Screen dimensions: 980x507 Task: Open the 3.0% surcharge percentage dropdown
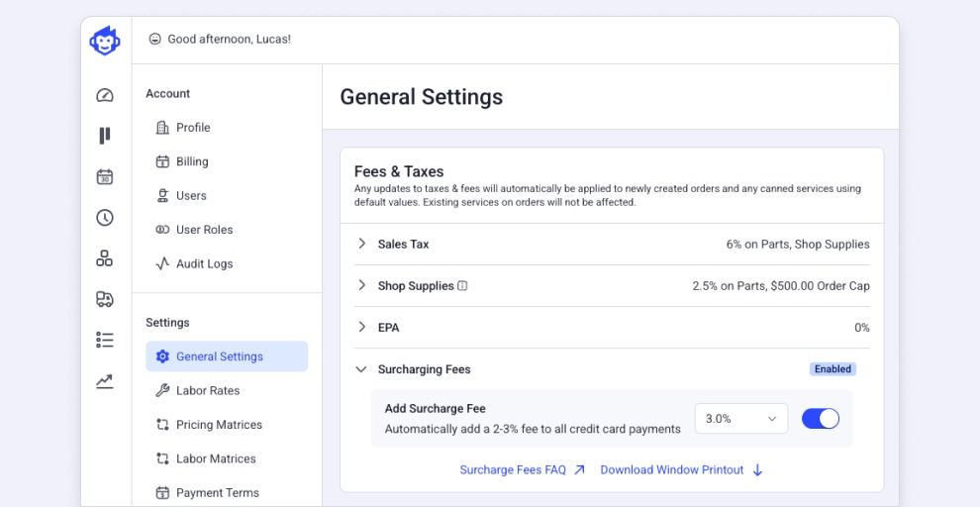click(741, 419)
